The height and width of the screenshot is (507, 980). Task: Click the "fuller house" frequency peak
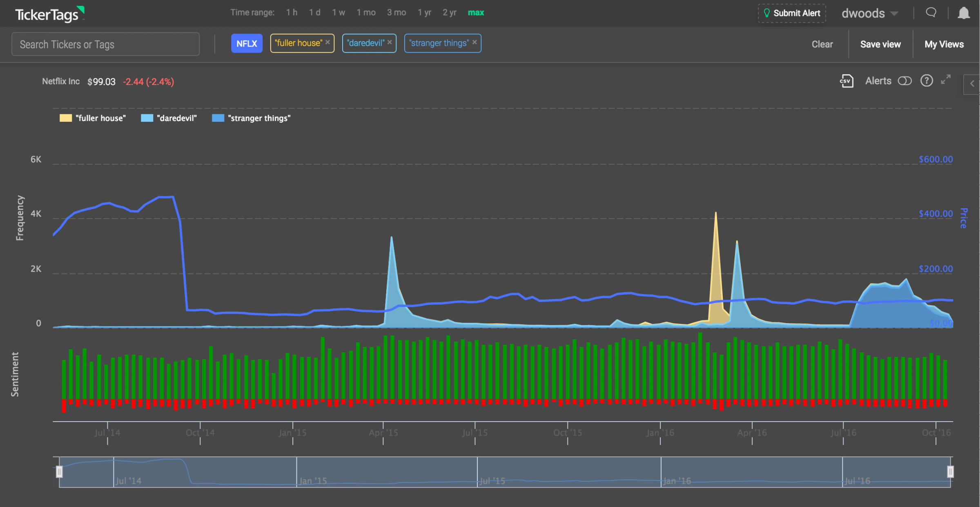click(x=715, y=214)
